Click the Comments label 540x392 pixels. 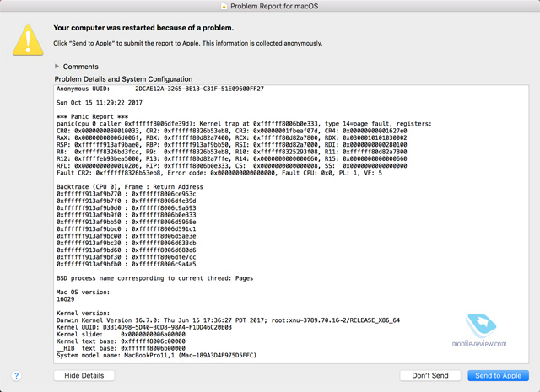point(80,67)
